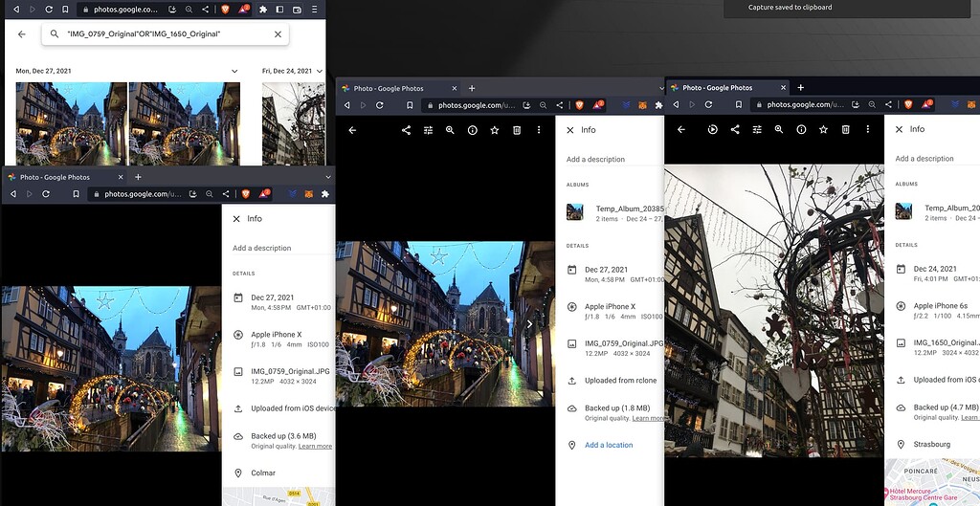Share the photo in the Strasbourg window
This screenshot has width=980, height=506.
pyautogui.click(x=735, y=129)
